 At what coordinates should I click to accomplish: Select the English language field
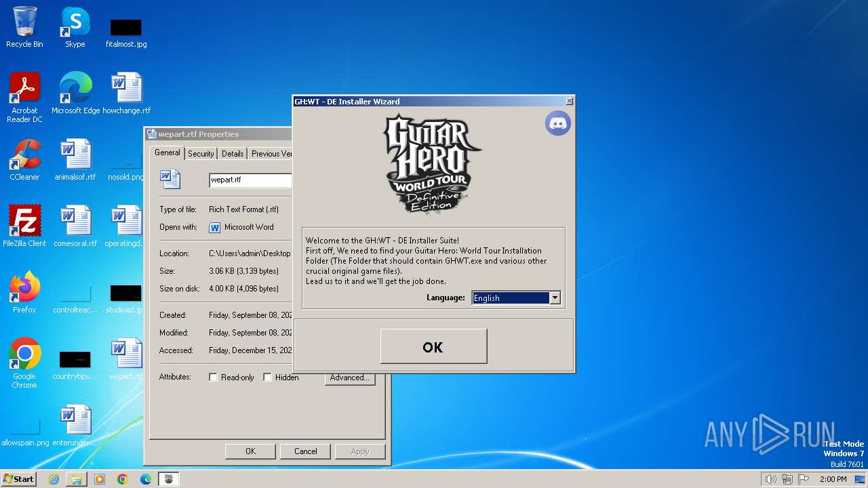click(511, 298)
